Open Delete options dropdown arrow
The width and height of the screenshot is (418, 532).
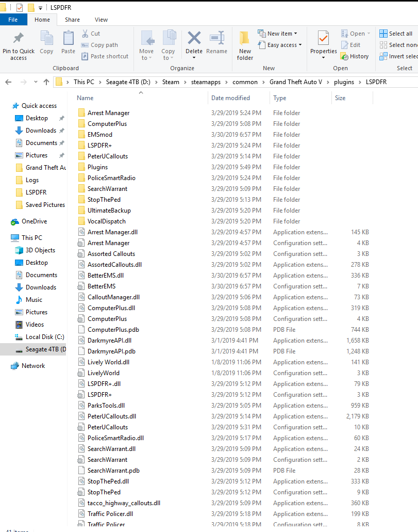coord(194,58)
